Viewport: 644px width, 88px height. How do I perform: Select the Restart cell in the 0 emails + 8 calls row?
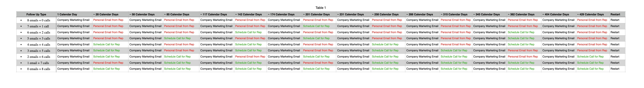(x=617, y=69)
